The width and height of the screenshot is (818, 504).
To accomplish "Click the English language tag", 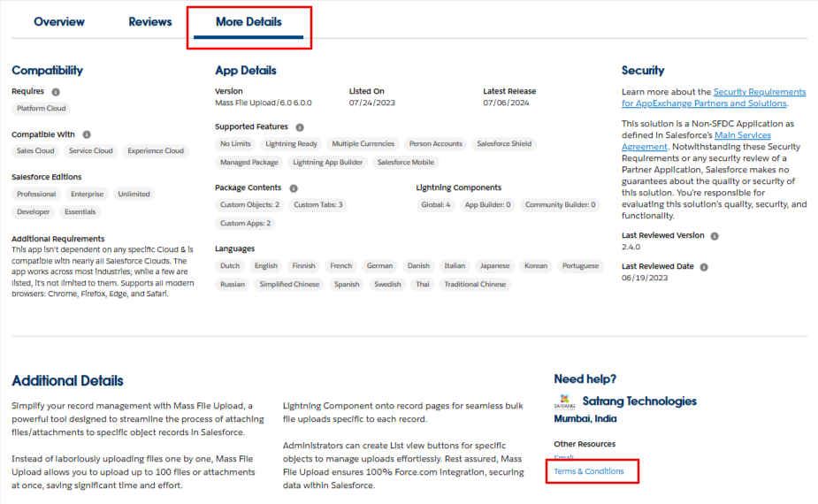I will [266, 266].
